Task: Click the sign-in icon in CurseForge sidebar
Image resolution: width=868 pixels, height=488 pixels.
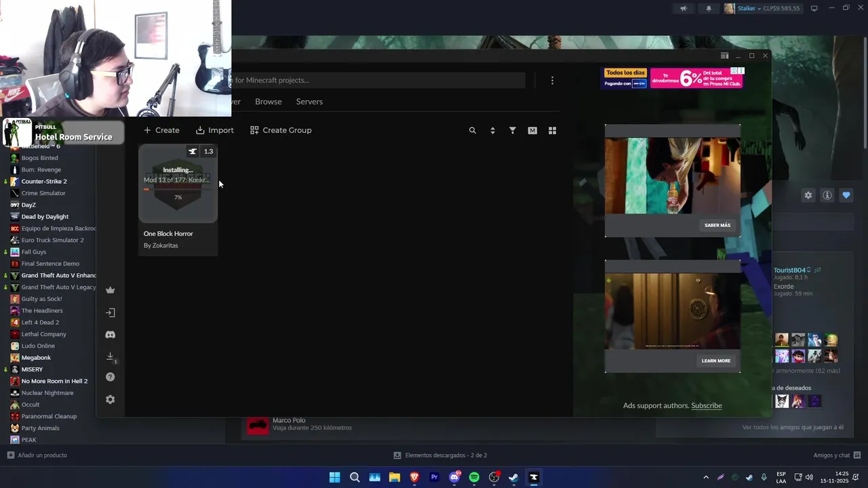Action: [111, 312]
